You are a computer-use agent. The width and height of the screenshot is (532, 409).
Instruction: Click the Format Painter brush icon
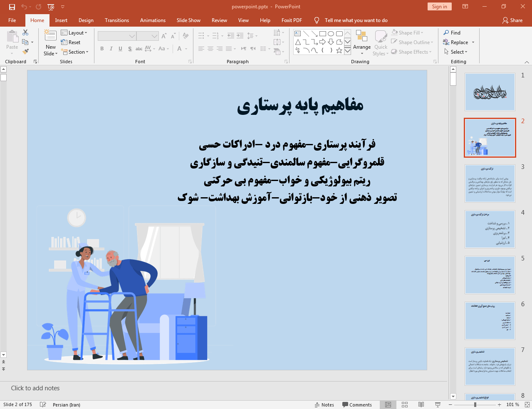click(x=25, y=52)
